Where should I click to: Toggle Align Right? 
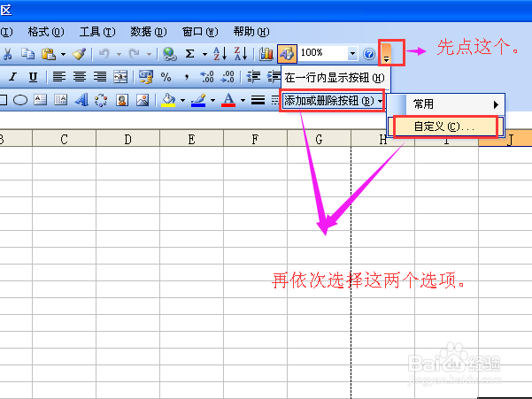(x=100, y=77)
